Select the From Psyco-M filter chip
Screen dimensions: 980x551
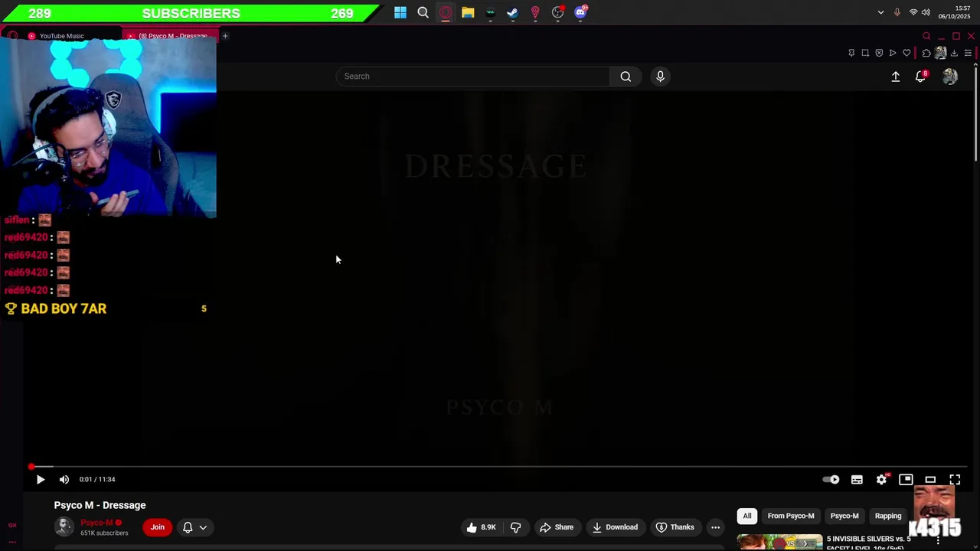791,516
